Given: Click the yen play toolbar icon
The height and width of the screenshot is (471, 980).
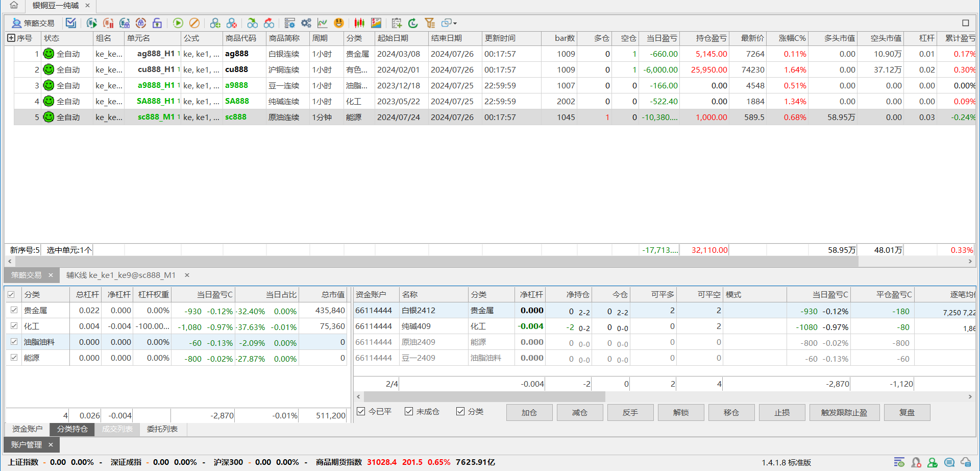Looking at the screenshot, I should pos(91,23).
